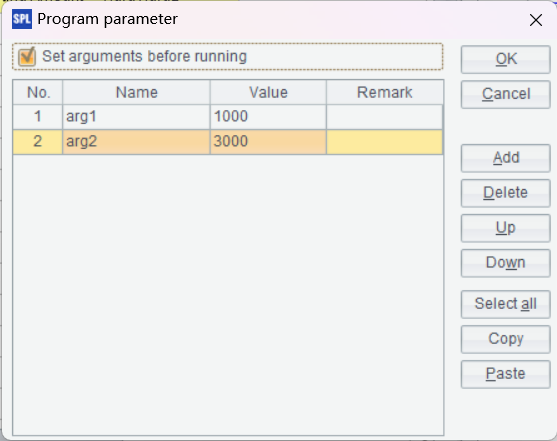557x441 pixels.
Task: Select the arg2 name cell
Action: click(136, 142)
